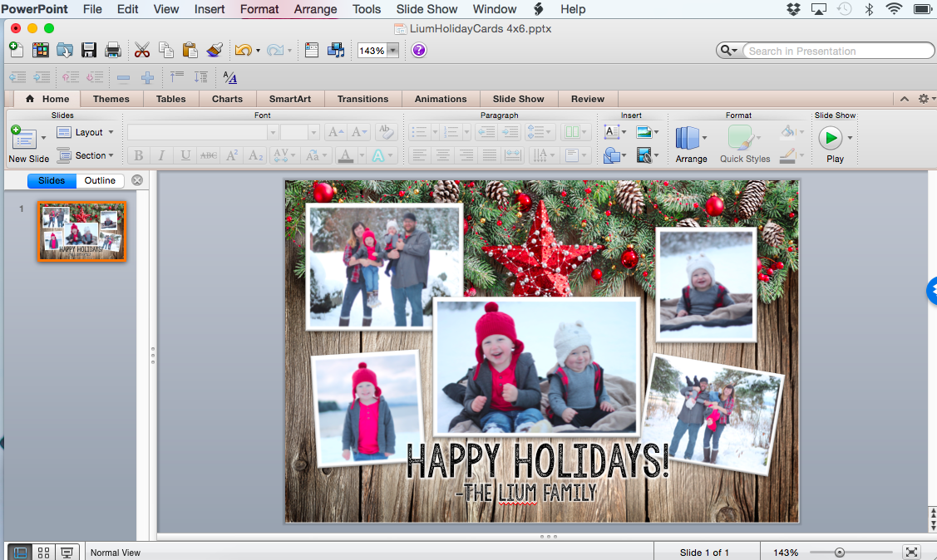Open the 143% zoom dropdown

coord(392,51)
